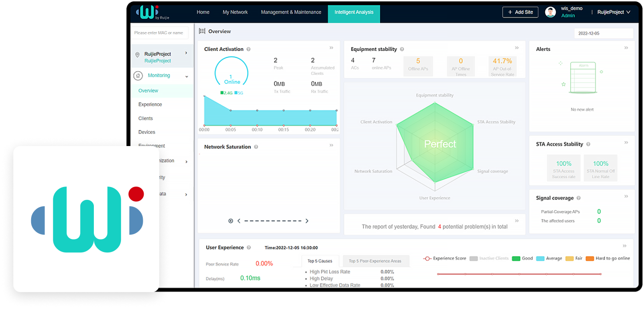Expand the Signal coverage panel arrows

click(x=626, y=196)
